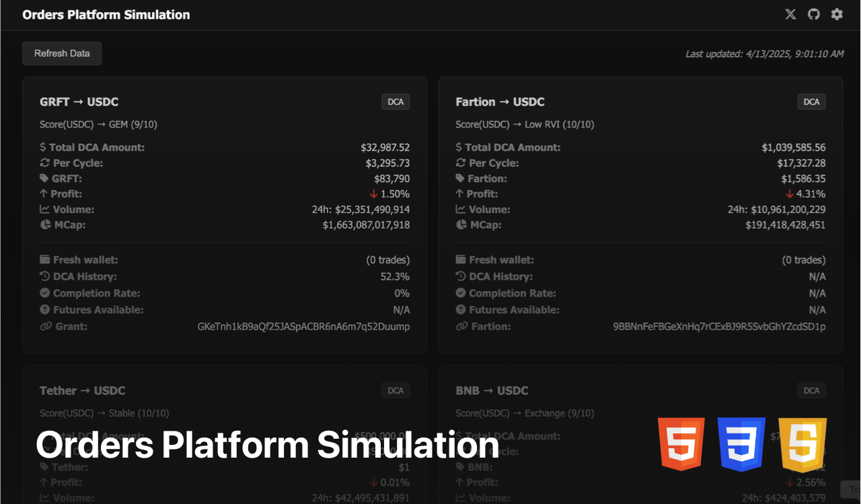
Task: Click chart icon beside Fartion Volume
Action: (x=461, y=209)
